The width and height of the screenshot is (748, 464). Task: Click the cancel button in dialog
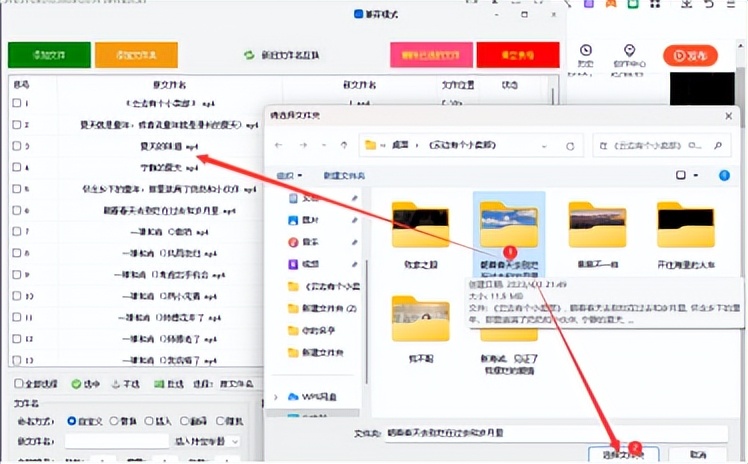coord(698,454)
